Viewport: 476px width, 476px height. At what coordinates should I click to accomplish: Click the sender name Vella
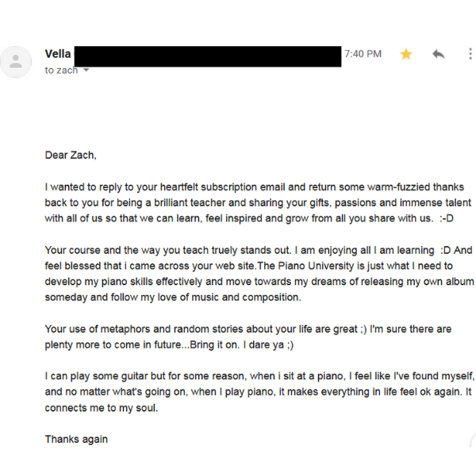point(58,54)
